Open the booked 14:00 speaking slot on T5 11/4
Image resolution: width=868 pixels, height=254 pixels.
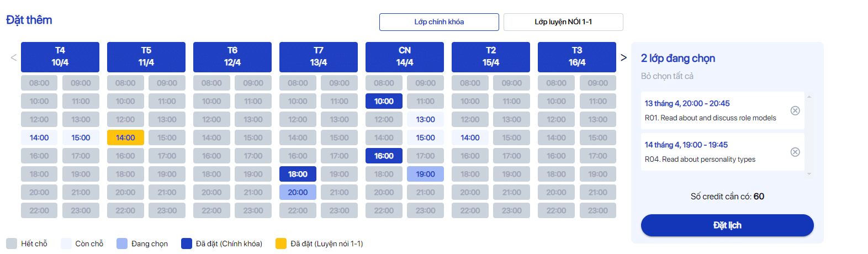pos(125,137)
